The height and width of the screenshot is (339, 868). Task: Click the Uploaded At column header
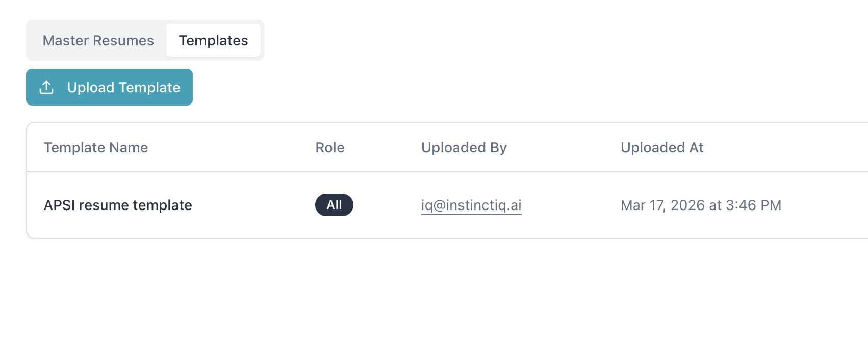click(662, 147)
